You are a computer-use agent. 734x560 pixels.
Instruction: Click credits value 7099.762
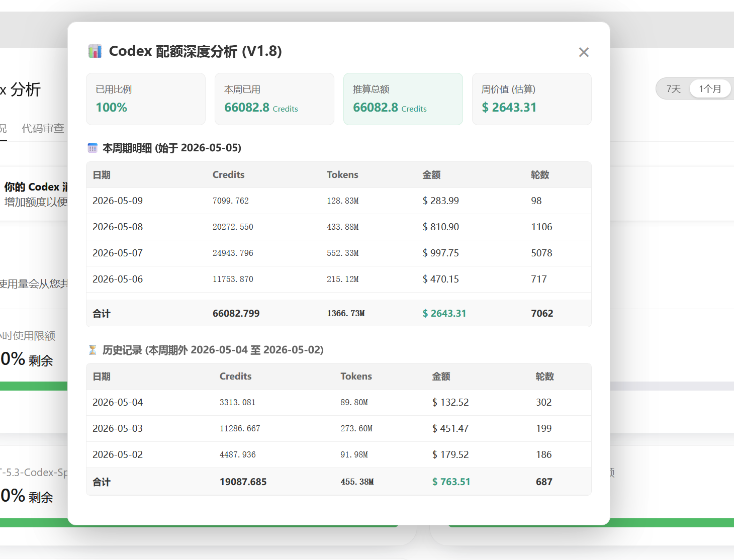[x=231, y=201]
